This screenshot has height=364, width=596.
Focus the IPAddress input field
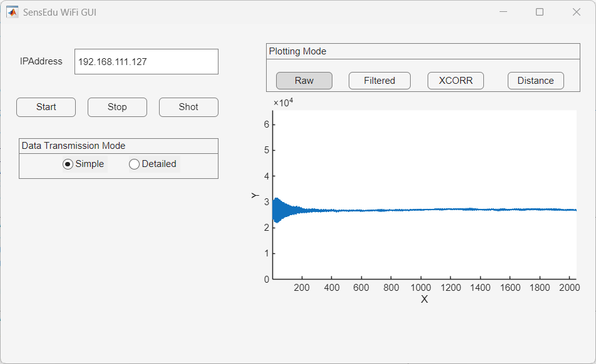coord(146,62)
